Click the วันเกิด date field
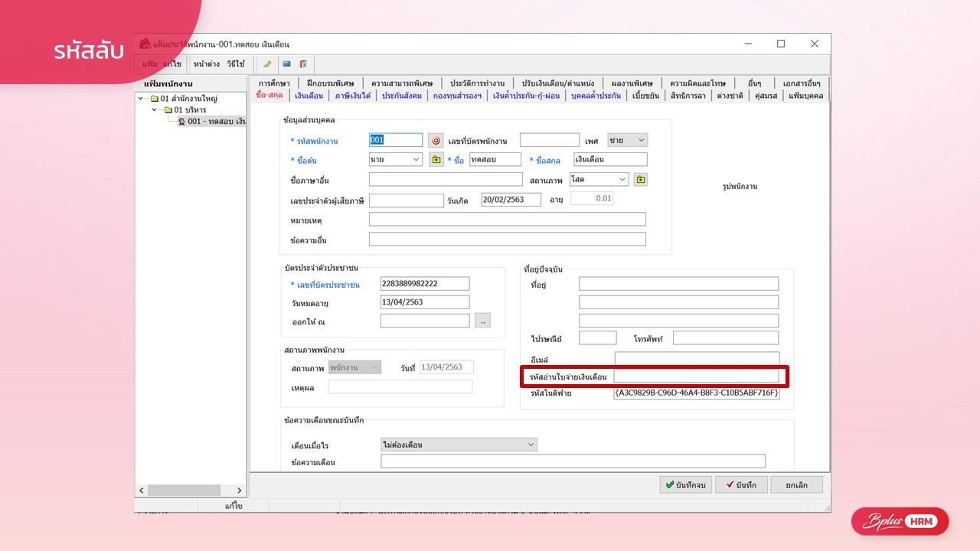The height and width of the screenshot is (551, 980). coord(511,199)
